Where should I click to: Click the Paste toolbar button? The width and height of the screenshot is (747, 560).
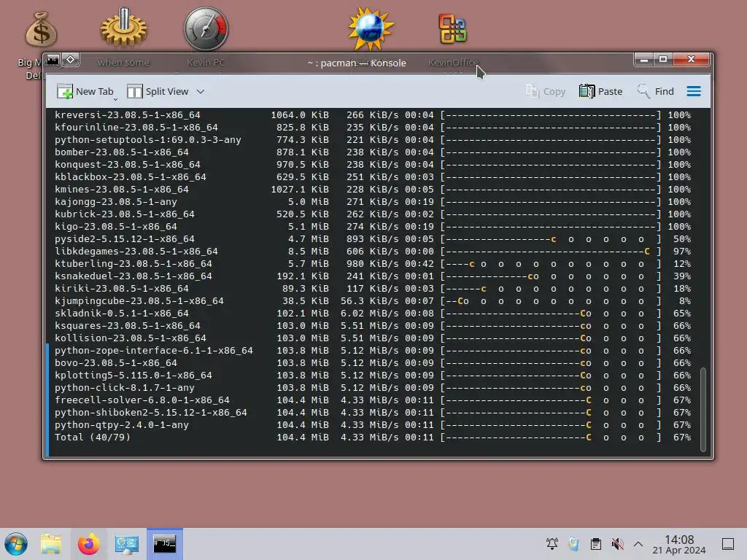601,91
